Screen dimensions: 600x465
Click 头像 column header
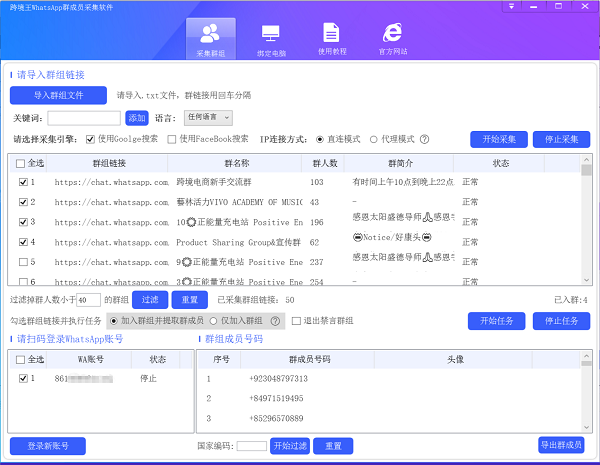pyautogui.click(x=455, y=359)
